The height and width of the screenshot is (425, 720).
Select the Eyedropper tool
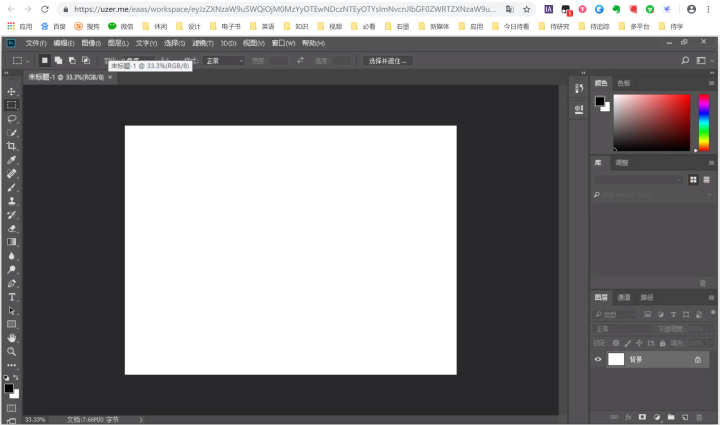point(12,160)
